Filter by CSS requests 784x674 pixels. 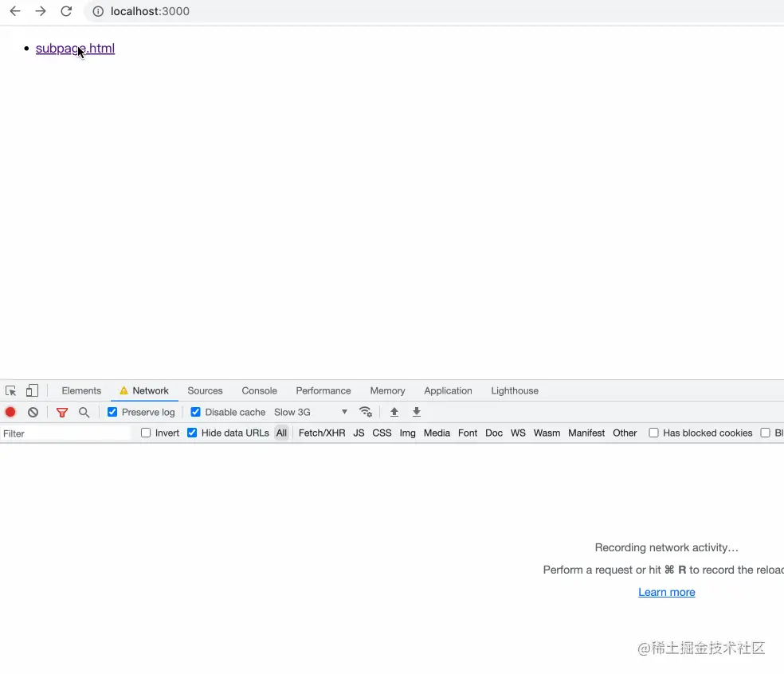382,433
